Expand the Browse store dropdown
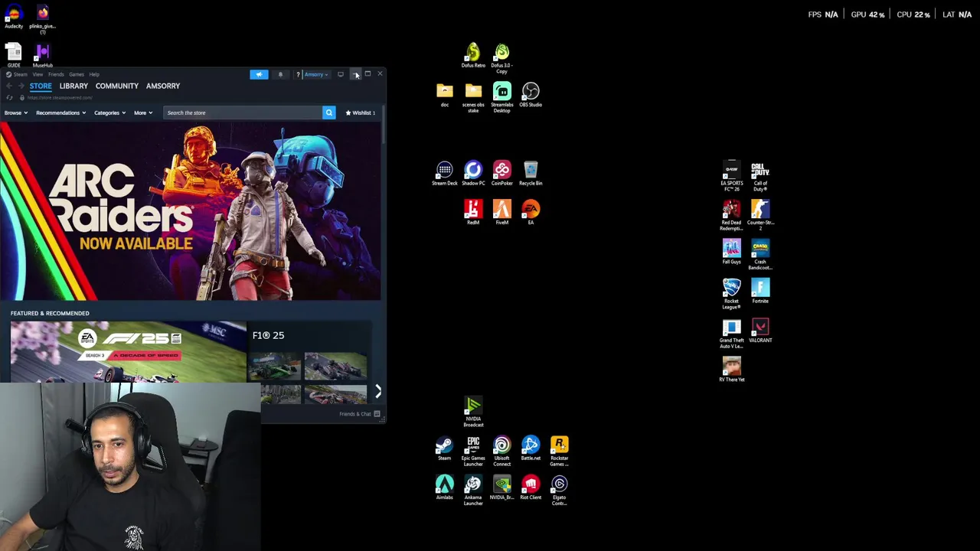This screenshot has width=980, height=551. point(15,112)
